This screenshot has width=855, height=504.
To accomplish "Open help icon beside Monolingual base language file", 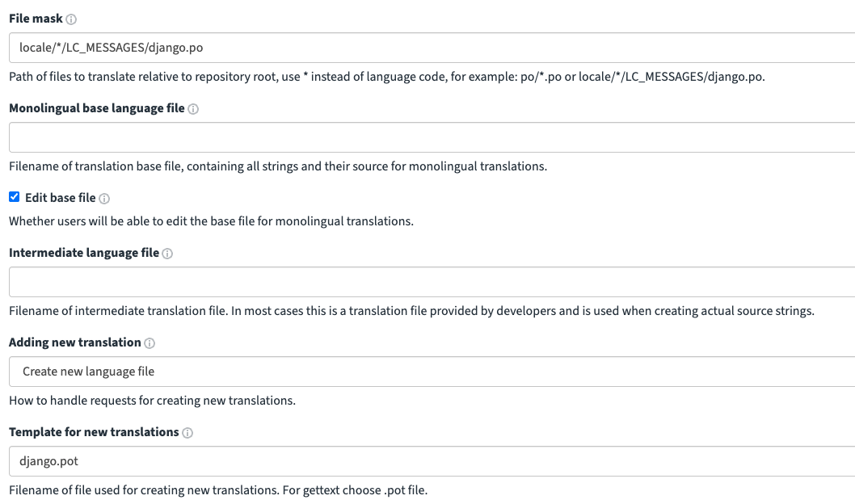I will [x=193, y=109].
